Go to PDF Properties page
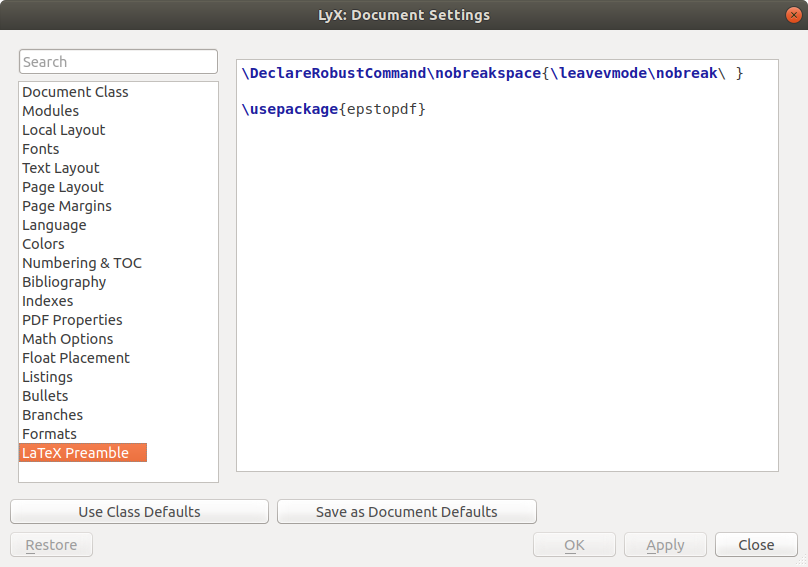The height and width of the screenshot is (567, 808). 72,320
